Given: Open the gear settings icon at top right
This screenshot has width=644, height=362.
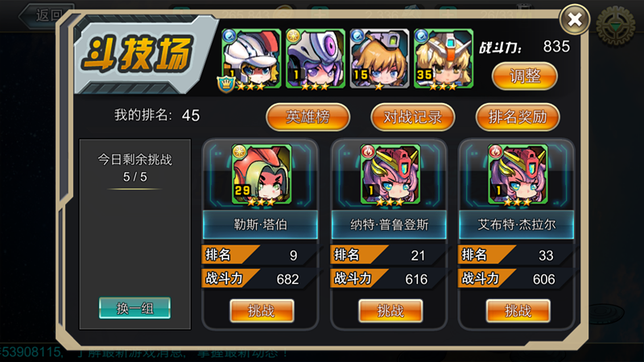Looking at the screenshot, I should coord(615,26).
